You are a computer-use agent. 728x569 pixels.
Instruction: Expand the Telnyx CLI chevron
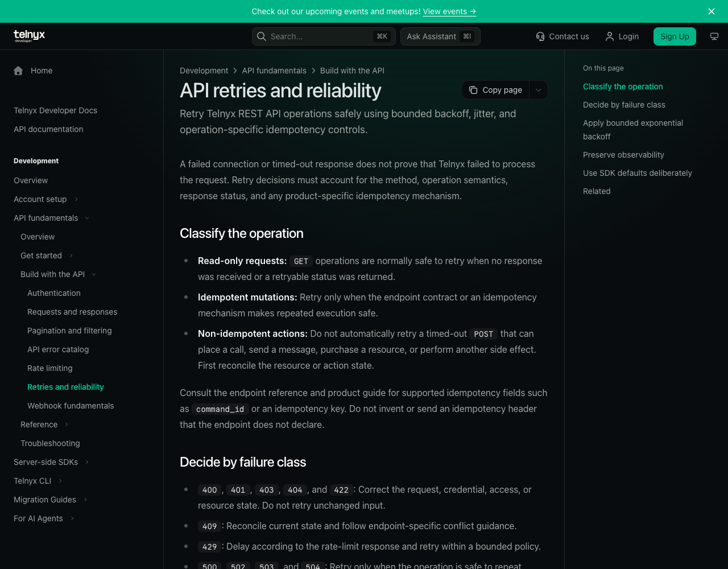coord(60,481)
